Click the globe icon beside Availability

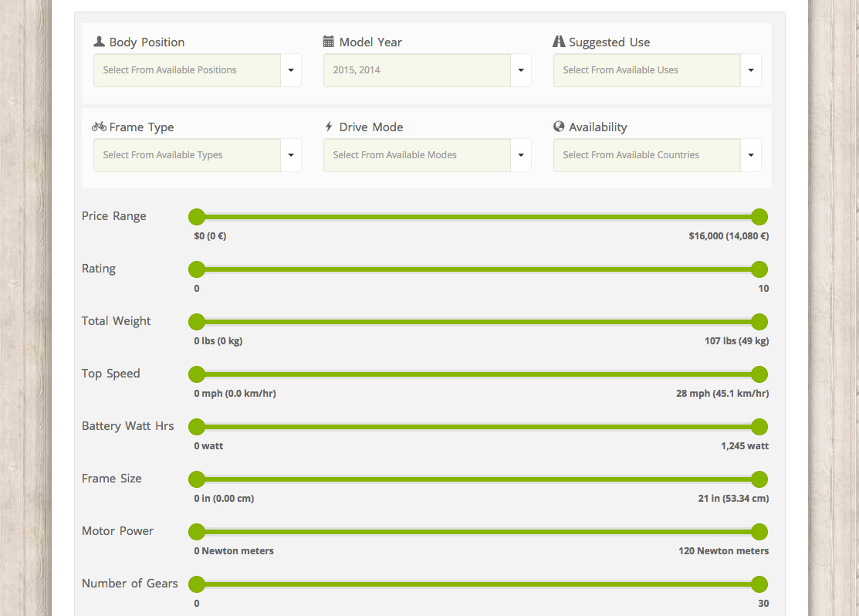click(559, 127)
